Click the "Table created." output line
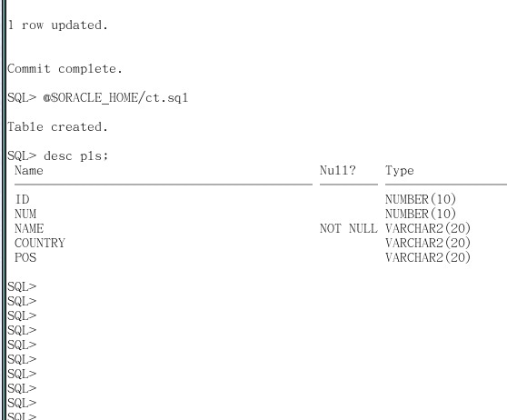507x420 pixels. click(x=57, y=127)
